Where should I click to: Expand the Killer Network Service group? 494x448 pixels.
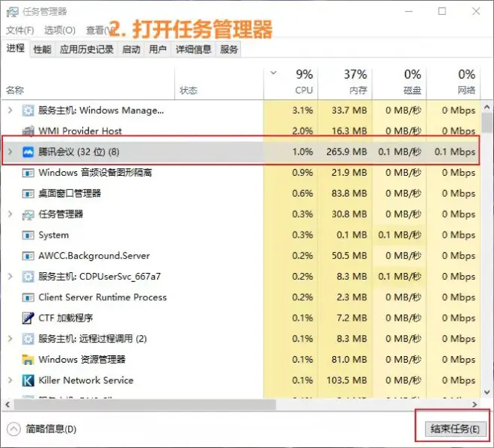[10, 380]
